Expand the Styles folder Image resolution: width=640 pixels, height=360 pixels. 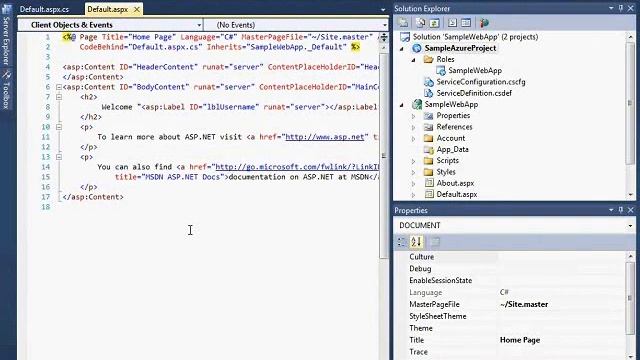413,173
